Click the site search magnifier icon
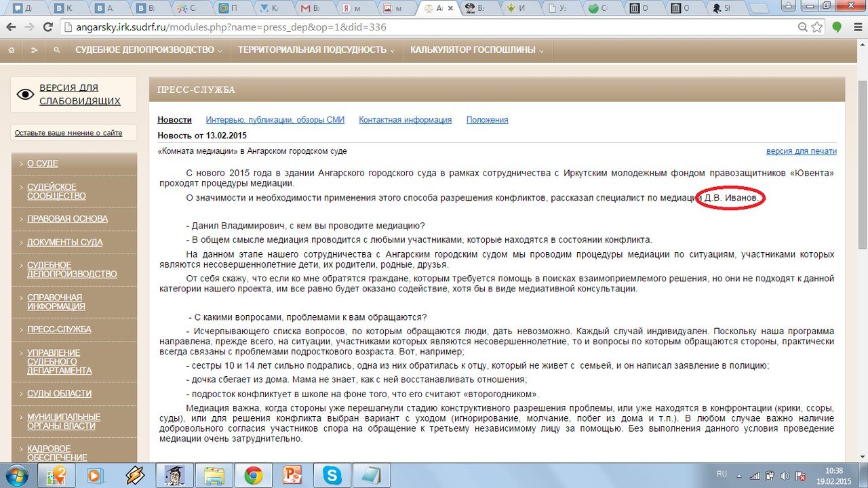 56,50
